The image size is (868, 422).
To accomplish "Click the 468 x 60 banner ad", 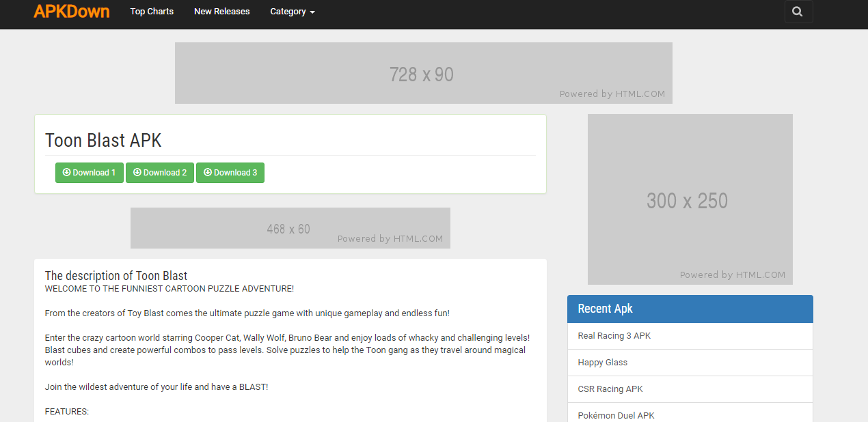I will click(290, 228).
